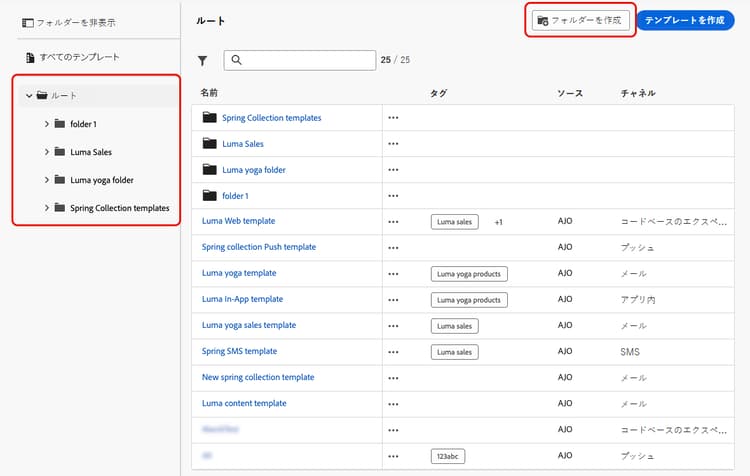Screen dimensions: 750x476
Task: Open Luma yoga folder link in table
Action: click(x=254, y=170)
